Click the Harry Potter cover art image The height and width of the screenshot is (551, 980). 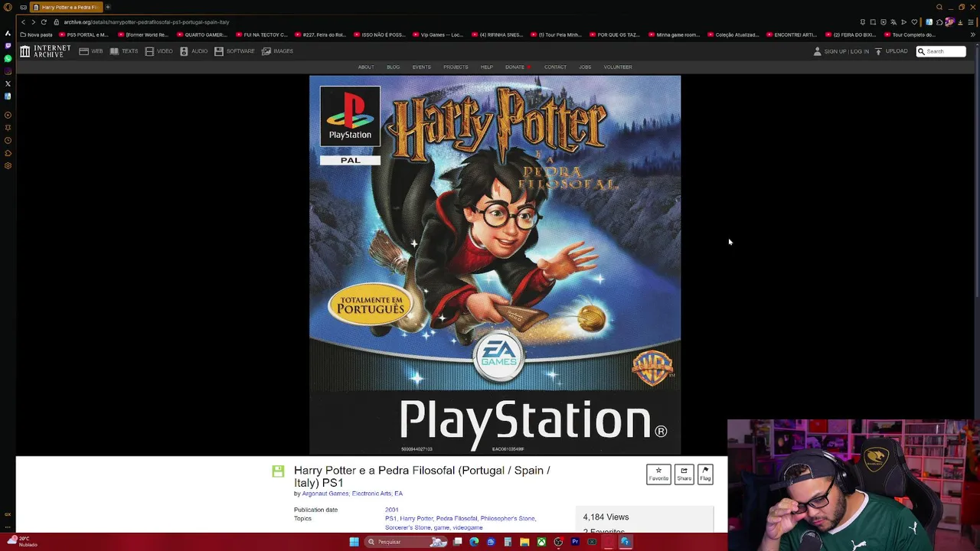[495, 265]
